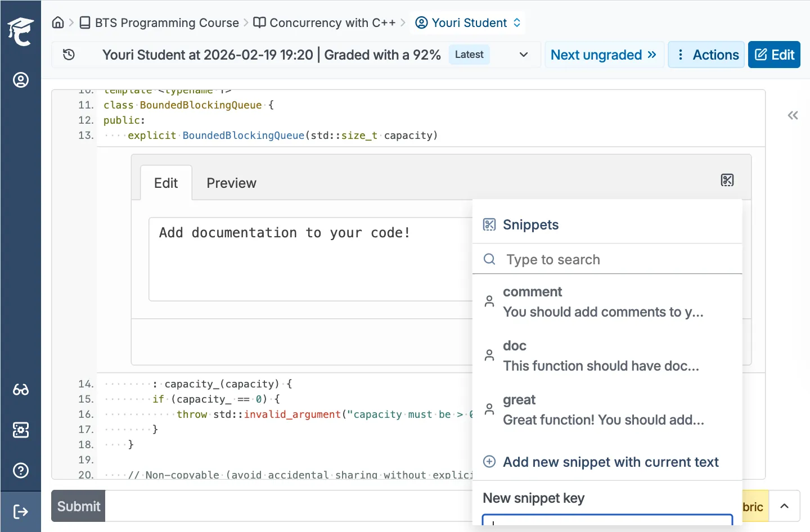Viewport: 810px width, 532px height.
Task: Open the help question-mark icon in the sidebar
Action: (21, 470)
